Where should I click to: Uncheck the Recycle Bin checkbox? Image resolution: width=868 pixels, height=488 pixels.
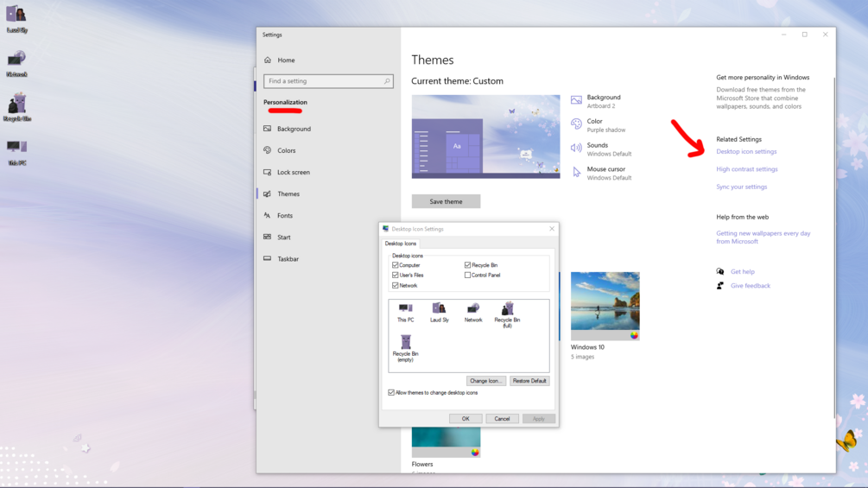[468, 265]
